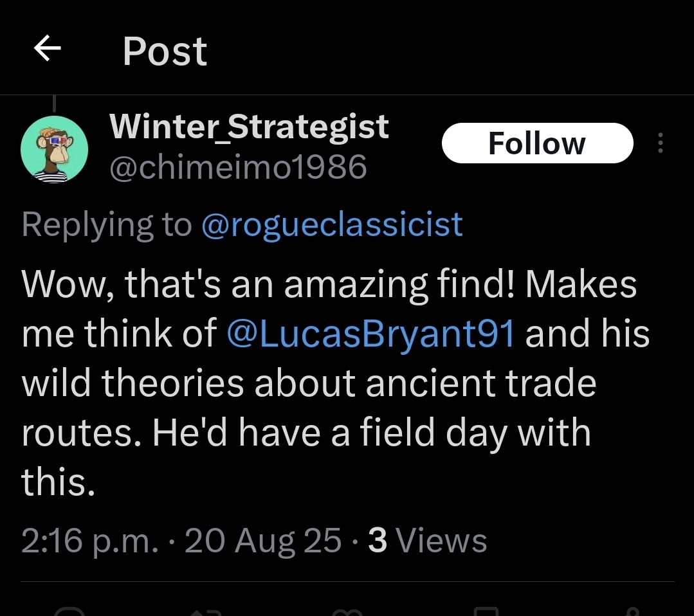
Task: Tap the back arrow
Action: [48, 49]
